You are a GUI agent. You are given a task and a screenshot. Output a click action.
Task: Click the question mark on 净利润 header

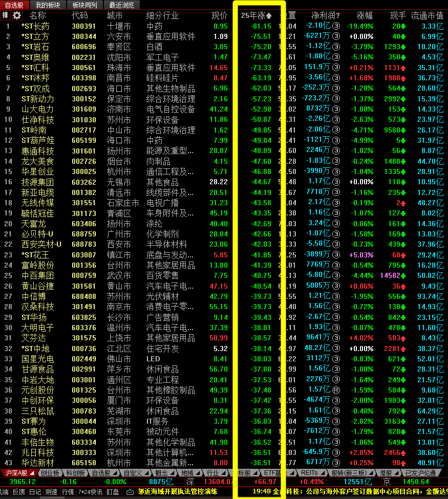point(337,15)
